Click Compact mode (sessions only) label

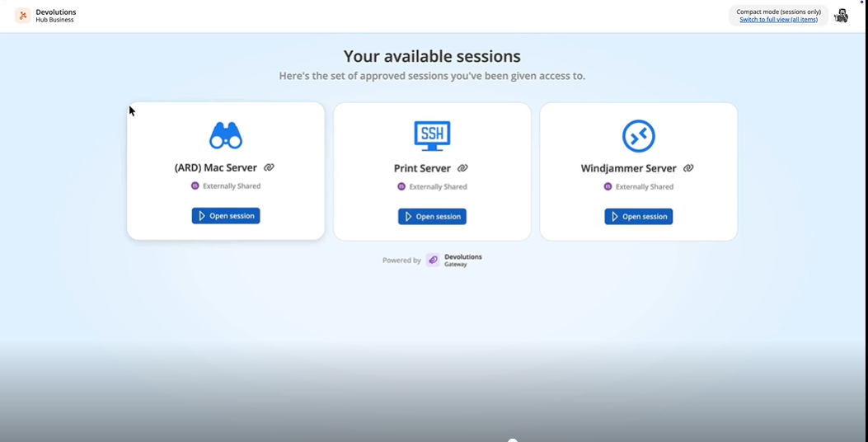778,12
